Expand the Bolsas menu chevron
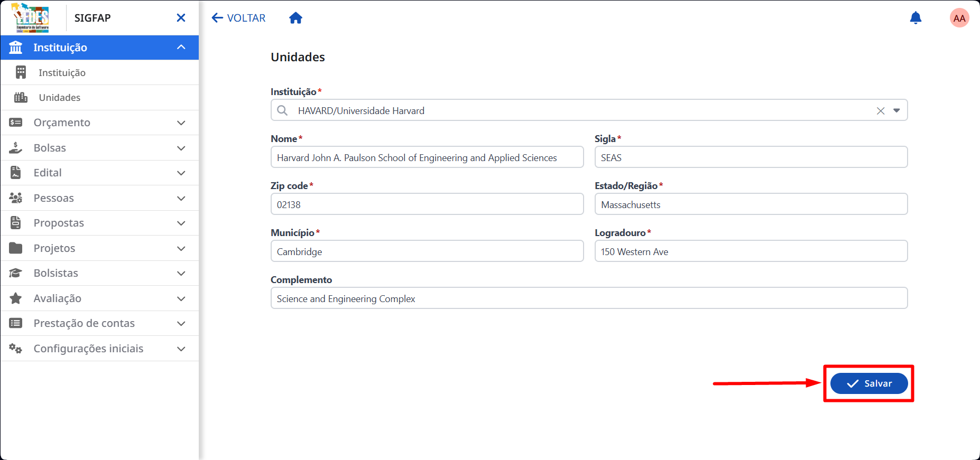This screenshot has width=980, height=460. pos(181,148)
